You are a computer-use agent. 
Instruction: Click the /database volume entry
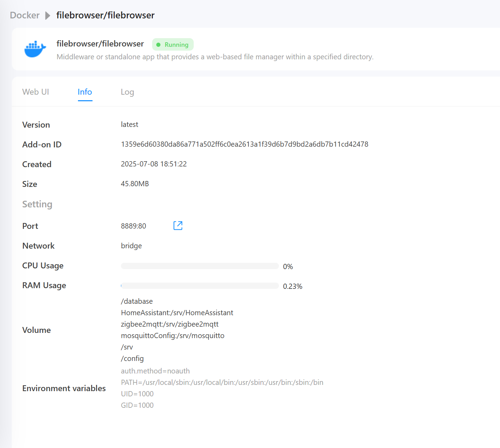(x=137, y=301)
